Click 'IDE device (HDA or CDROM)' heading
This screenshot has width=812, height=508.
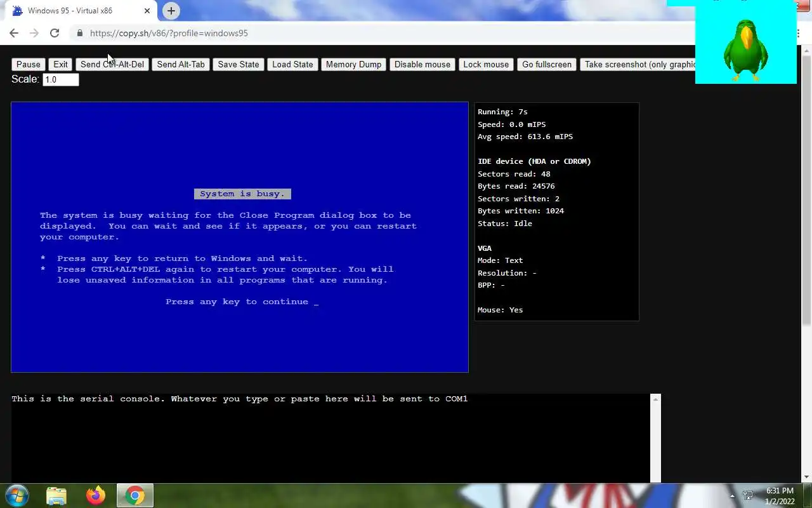click(x=534, y=161)
